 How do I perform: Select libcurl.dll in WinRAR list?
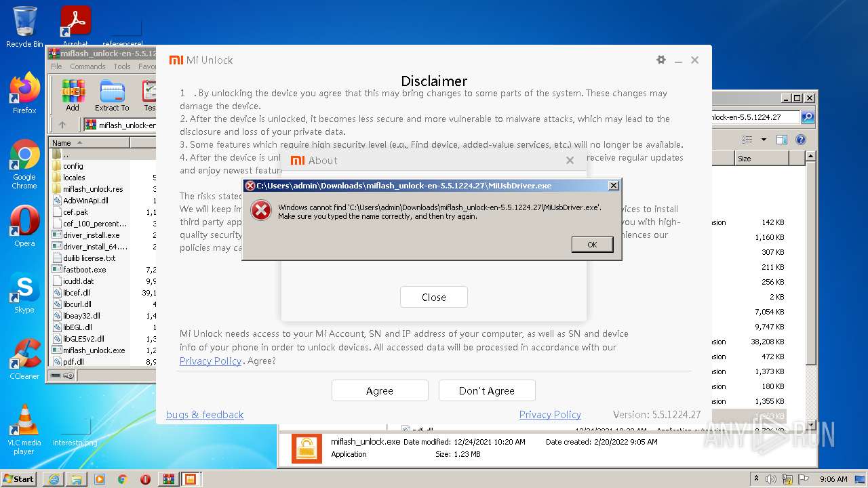click(x=77, y=304)
